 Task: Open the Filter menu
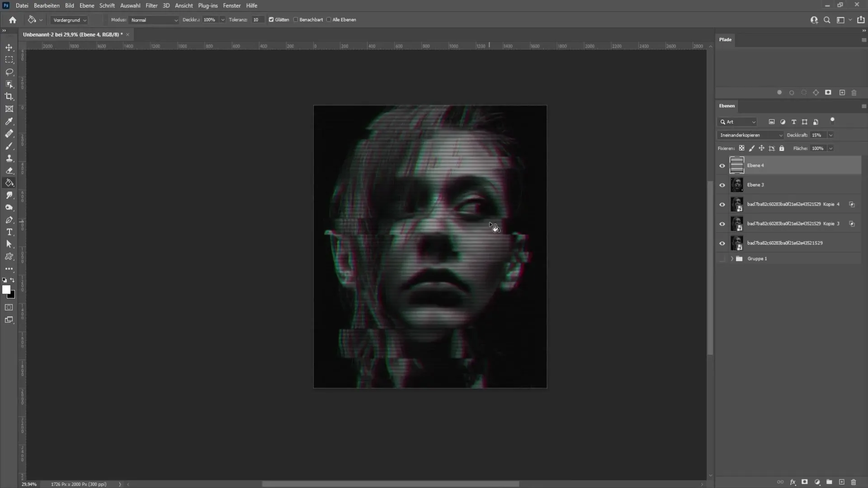point(151,5)
